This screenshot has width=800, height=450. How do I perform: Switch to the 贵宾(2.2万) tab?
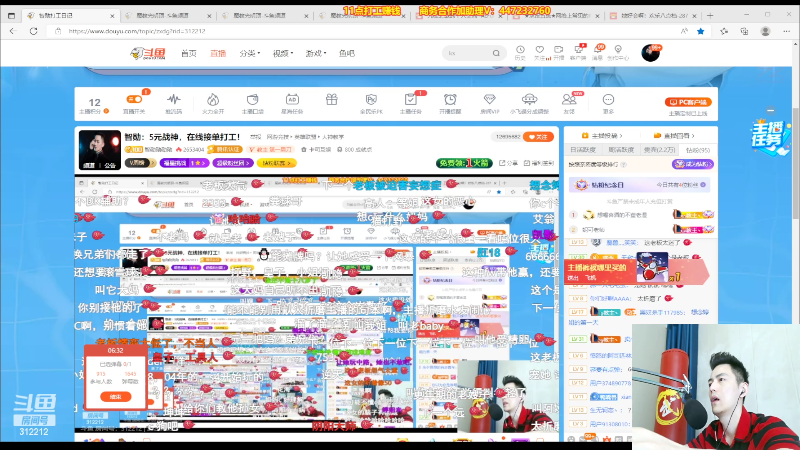click(659, 150)
